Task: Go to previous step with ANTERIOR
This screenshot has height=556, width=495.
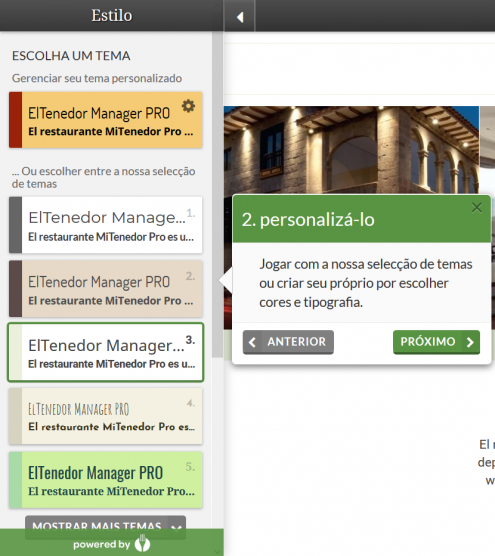Action: (x=288, y=342)
